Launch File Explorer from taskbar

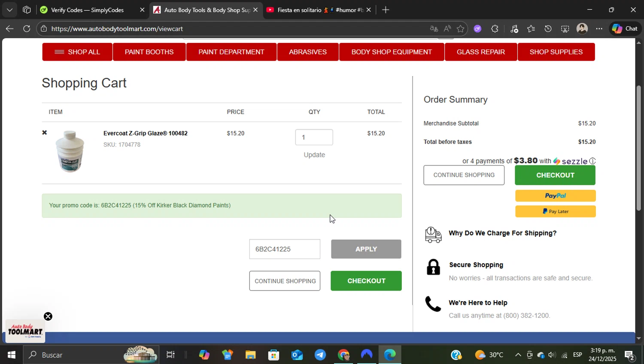click(250, 355)
